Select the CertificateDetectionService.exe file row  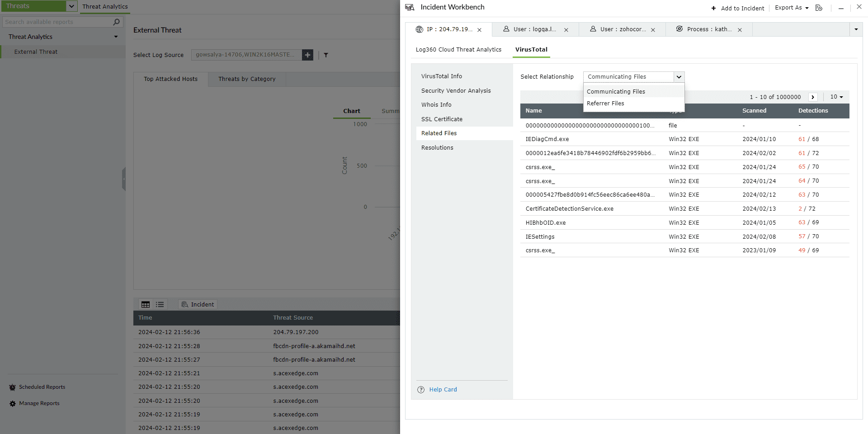point(684,209)
